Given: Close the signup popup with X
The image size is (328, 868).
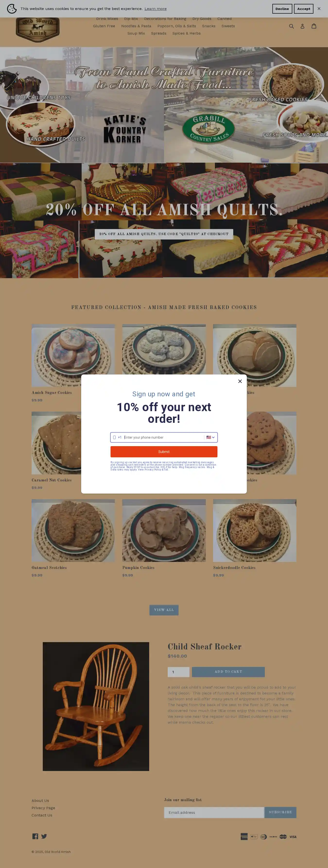Looking at the screenshot, I should coord(240,381).
